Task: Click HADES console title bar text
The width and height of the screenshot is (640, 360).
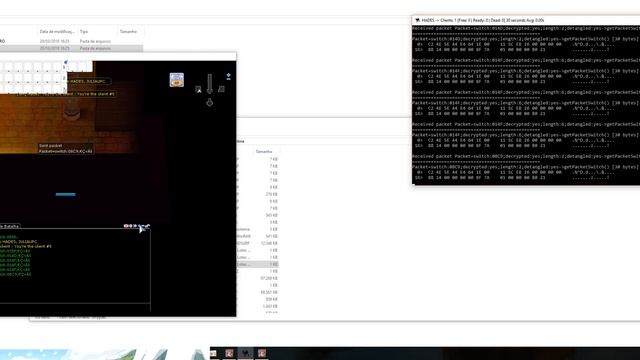Action: pyautogui.click(x=483, y=20)
